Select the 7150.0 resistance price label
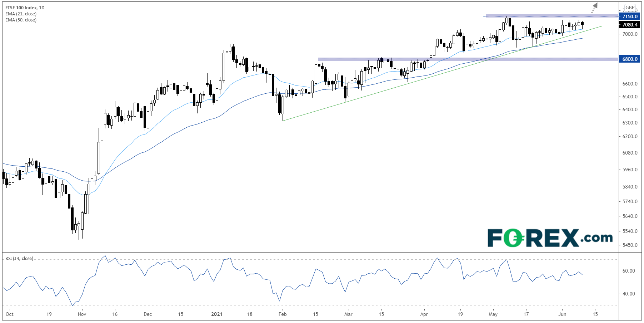The width and height of the screenshot is (644, 323). [630, 16]
